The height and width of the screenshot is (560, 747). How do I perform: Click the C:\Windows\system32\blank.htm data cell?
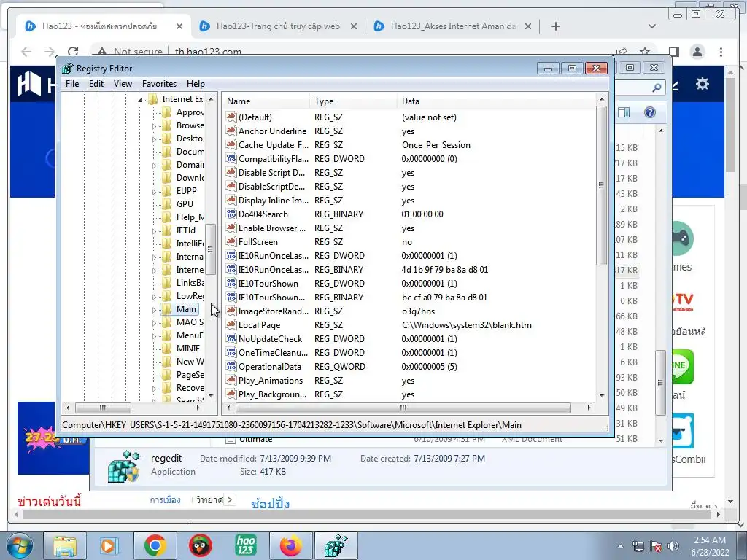click(466, 324)
